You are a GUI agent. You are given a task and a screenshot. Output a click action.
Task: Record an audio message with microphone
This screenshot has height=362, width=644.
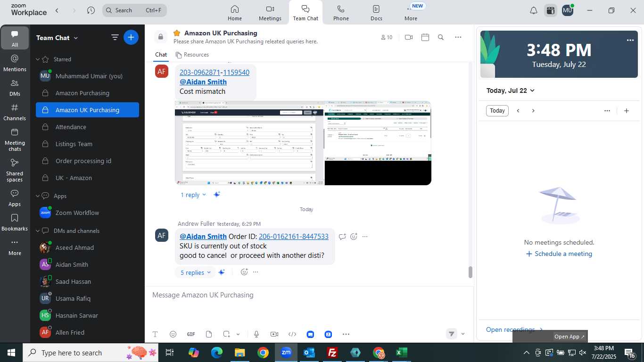(256, 334)
